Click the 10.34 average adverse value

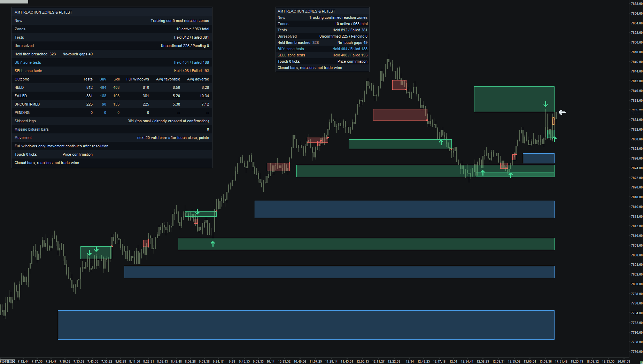[204, 96]
